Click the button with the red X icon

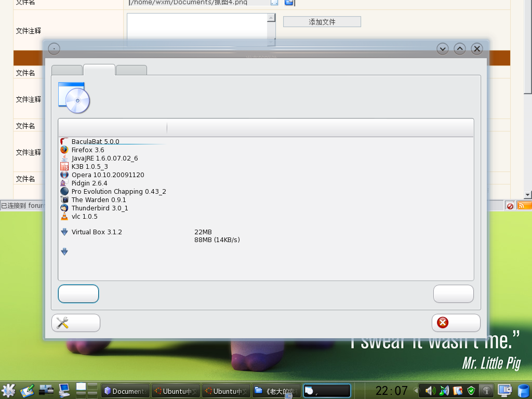pyautogui.click(x=456, y=323)
